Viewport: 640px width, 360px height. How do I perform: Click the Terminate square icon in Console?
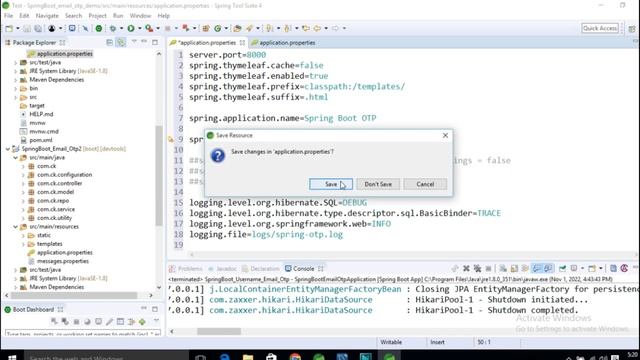pos(489,268)
